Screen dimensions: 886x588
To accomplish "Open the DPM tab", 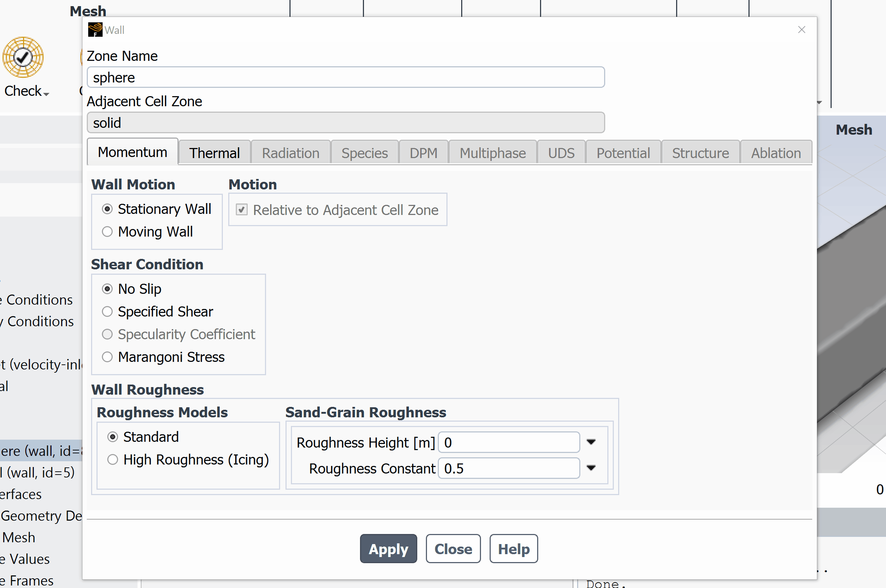I will click(423, 153).
